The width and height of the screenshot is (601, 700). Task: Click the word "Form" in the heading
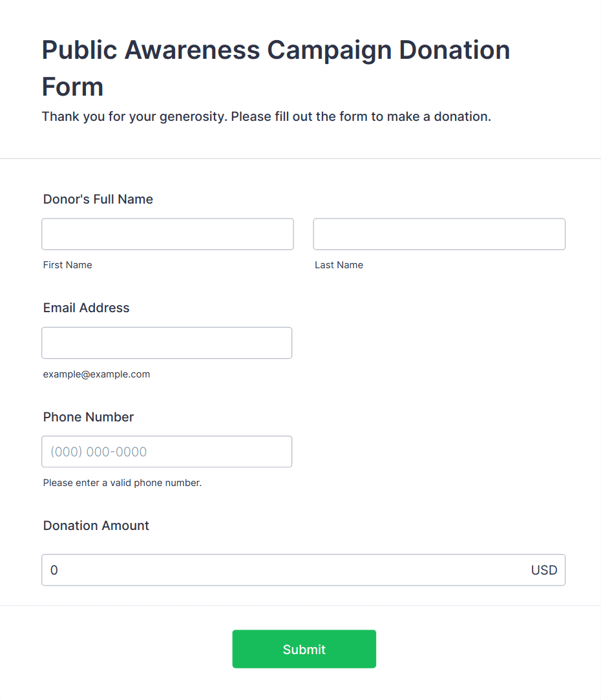(72, 87)
